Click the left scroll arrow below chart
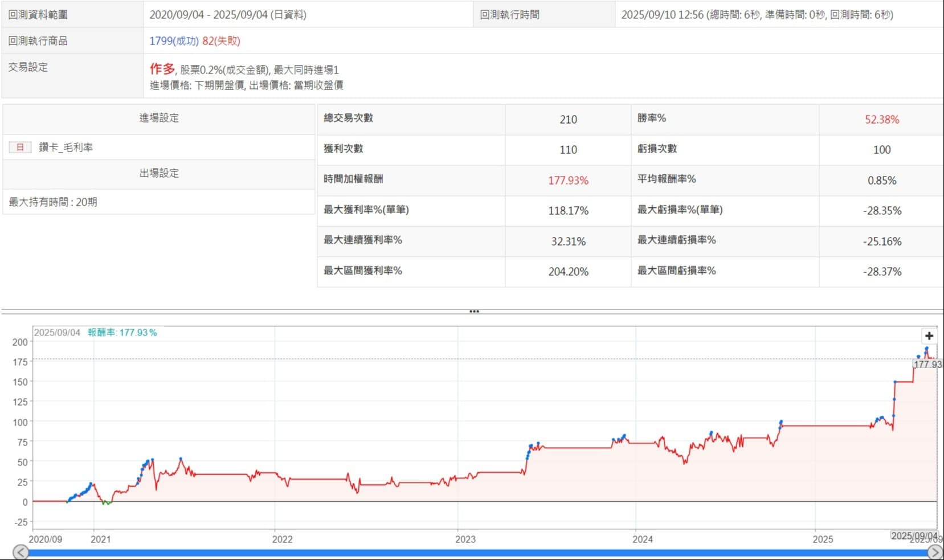Image resolution: width=944 pixels, height=560 pixels. click(21, 552)
